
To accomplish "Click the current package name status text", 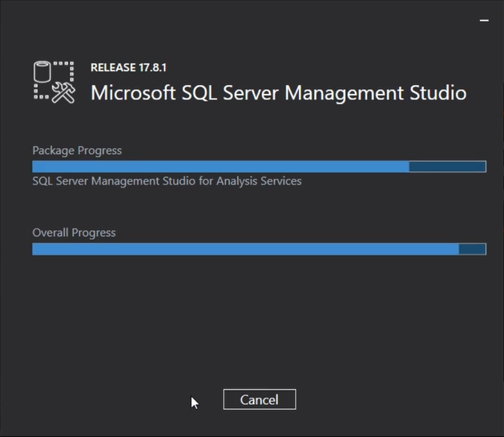I will [x=167, y=181].
